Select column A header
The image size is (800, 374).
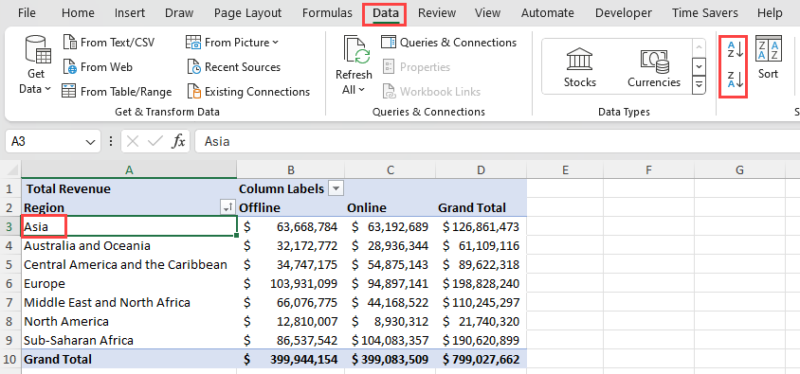click(x=129, y=170)
